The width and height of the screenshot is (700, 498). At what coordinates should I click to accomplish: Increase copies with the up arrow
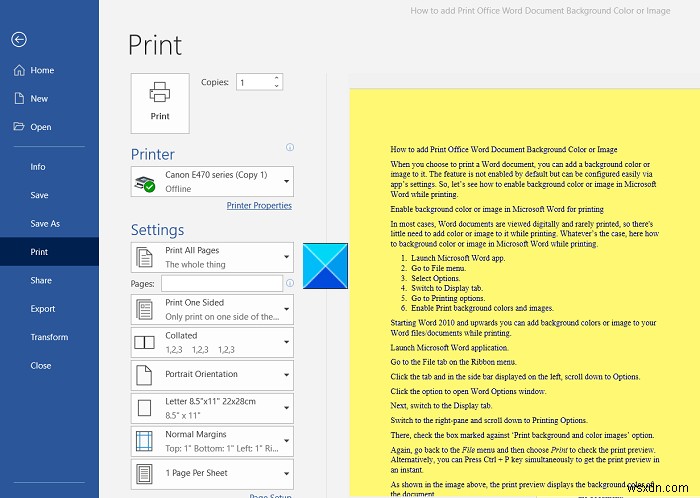point(277,78)
